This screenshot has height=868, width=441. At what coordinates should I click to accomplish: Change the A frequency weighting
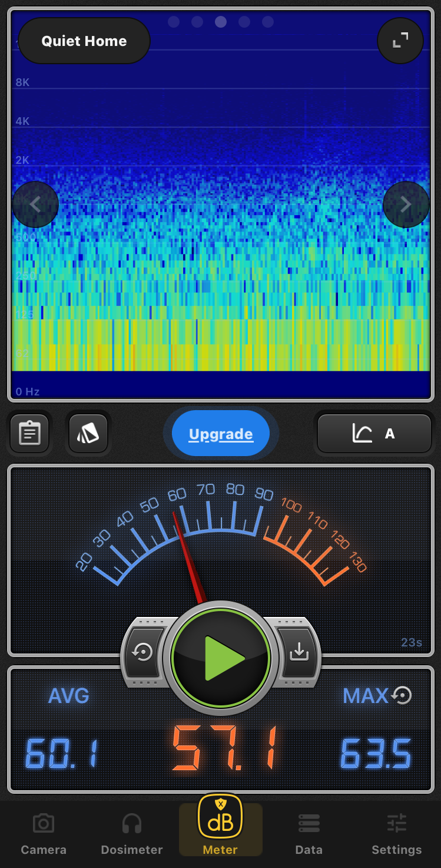(374, 434)
